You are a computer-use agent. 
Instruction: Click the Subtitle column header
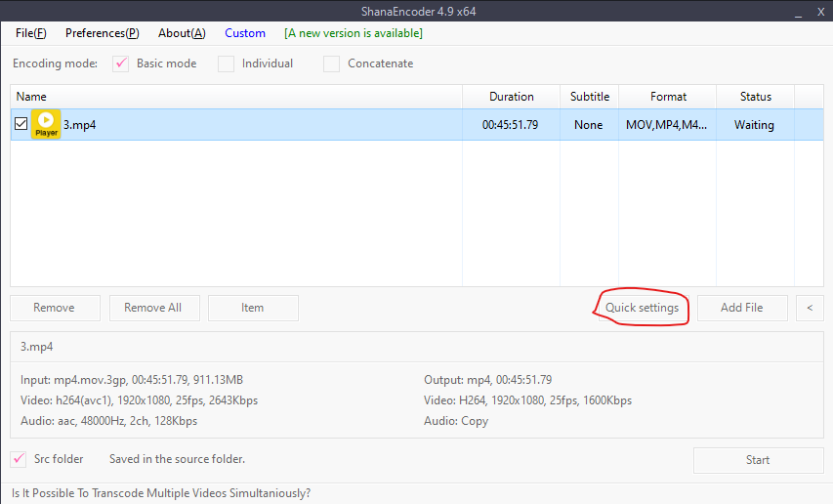click(x=589, y=97)
